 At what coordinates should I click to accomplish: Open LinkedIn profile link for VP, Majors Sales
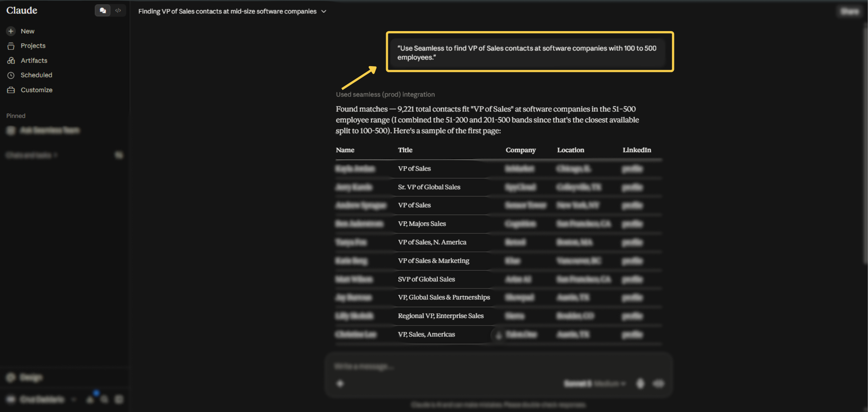[x=632, y=224]
